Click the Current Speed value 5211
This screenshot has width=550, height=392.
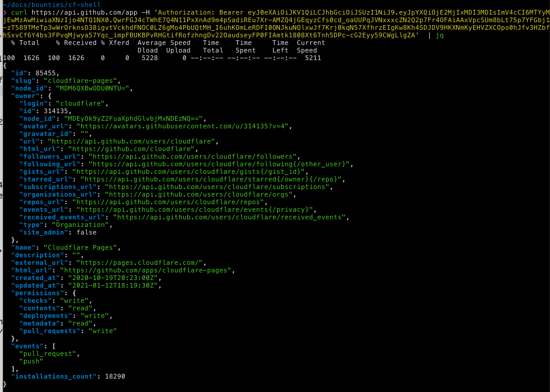coord(313,58)
